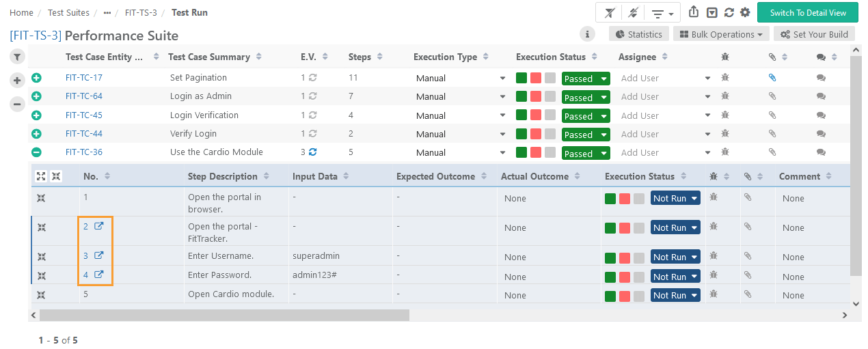The width and height of the screenshot is (868, 349).
Task: Click the comment icon for FIT-TC-64
Action: pyautogui.click(x=821, y=96)
